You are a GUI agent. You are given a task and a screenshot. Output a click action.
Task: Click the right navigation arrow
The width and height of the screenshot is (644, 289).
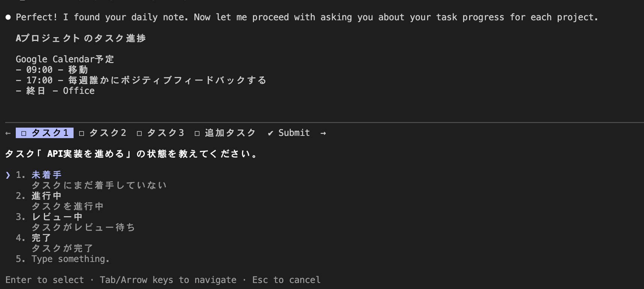click(323, 133)
